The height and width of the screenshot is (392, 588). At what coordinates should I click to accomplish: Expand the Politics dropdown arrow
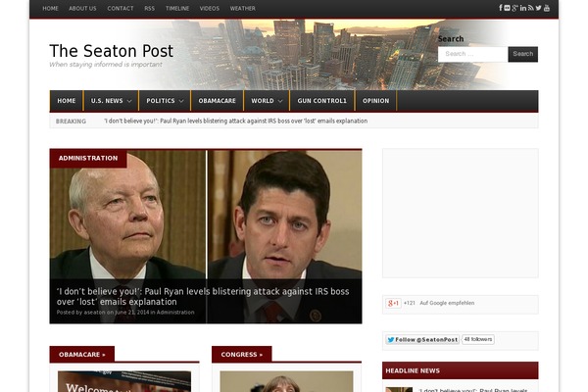(181, 101)
